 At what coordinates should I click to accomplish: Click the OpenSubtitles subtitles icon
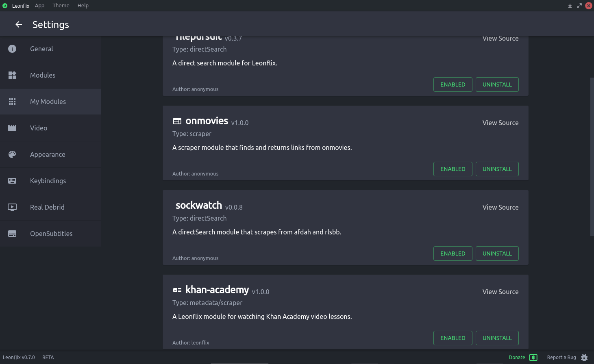pos(12,234)
